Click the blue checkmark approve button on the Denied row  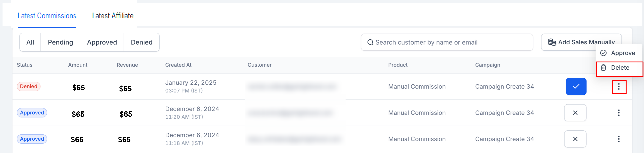576,86
